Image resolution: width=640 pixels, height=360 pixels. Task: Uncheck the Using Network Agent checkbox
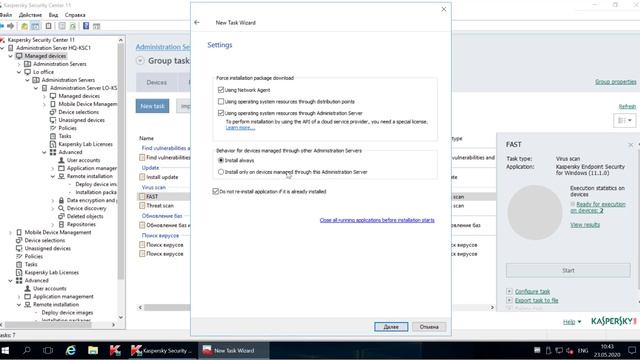point(221,90)
